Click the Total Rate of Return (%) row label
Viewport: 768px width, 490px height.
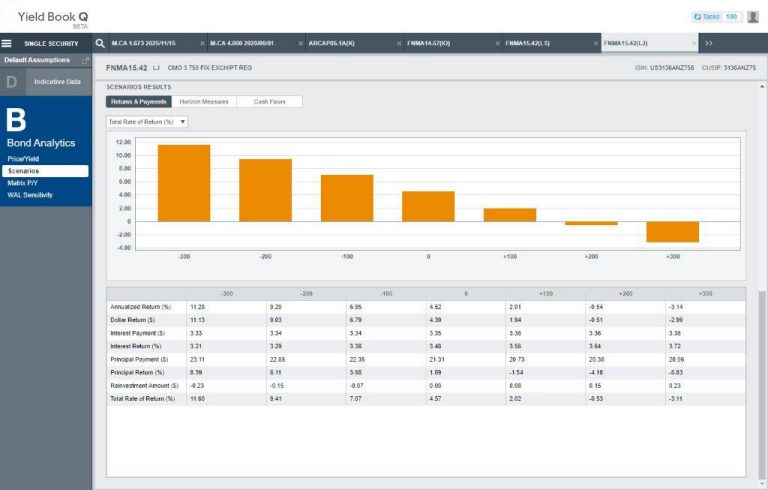(x=143, y=399)
